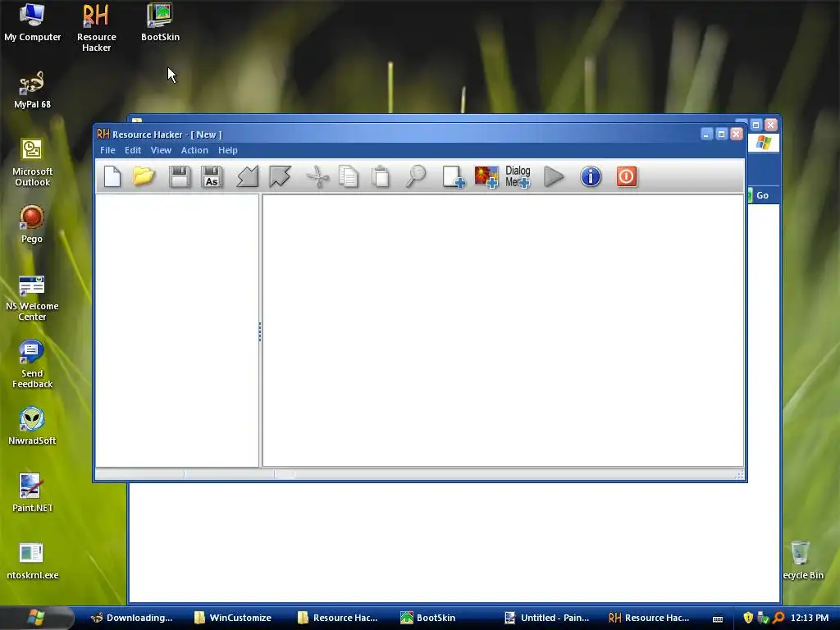Select the Pego desktop icon

point(32,225)
